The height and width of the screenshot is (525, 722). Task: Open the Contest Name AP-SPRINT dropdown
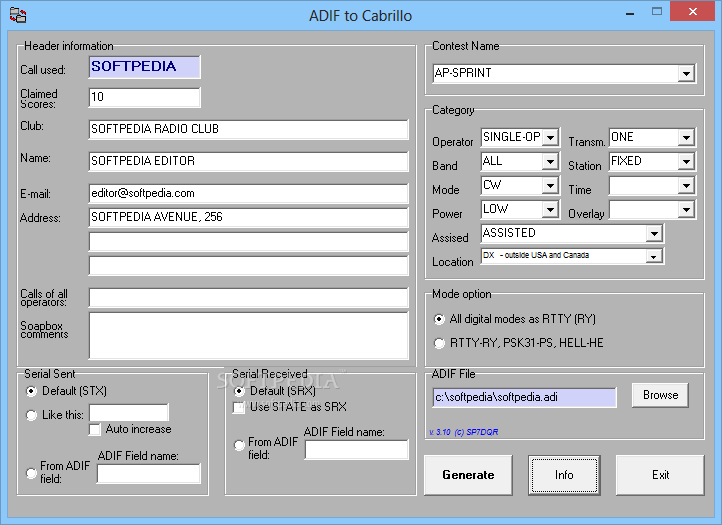(686, 74)
